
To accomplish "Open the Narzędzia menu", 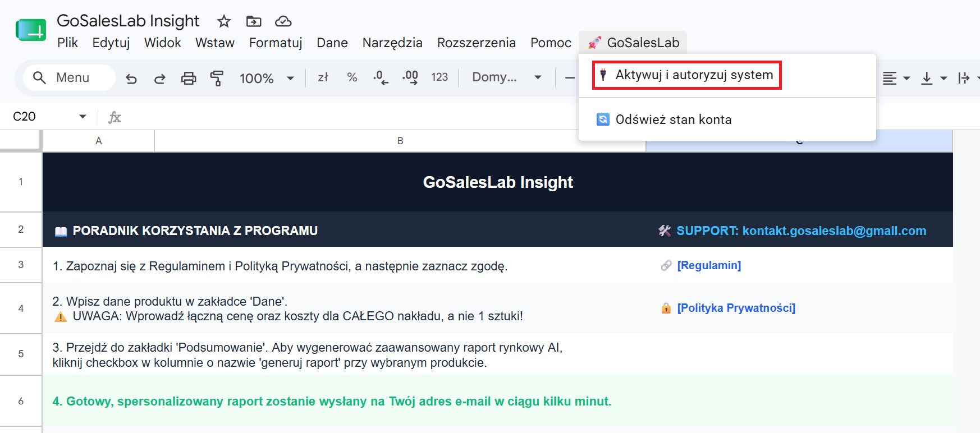I will [x=392, y=43].
